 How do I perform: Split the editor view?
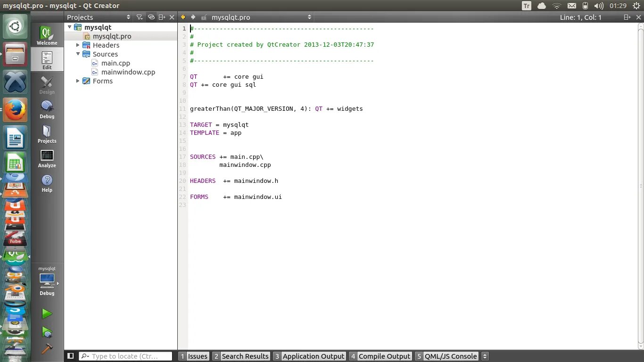point(627,17)
